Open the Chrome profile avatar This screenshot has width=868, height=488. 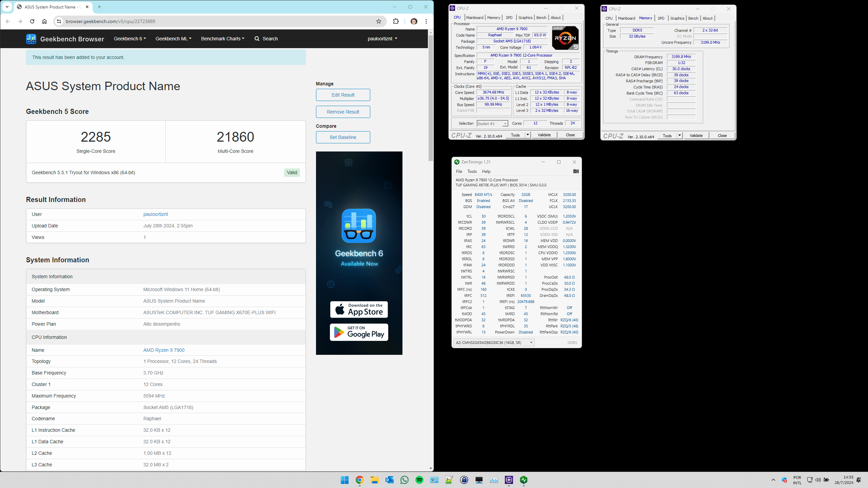pyautogui.click(x=414, y=21)
